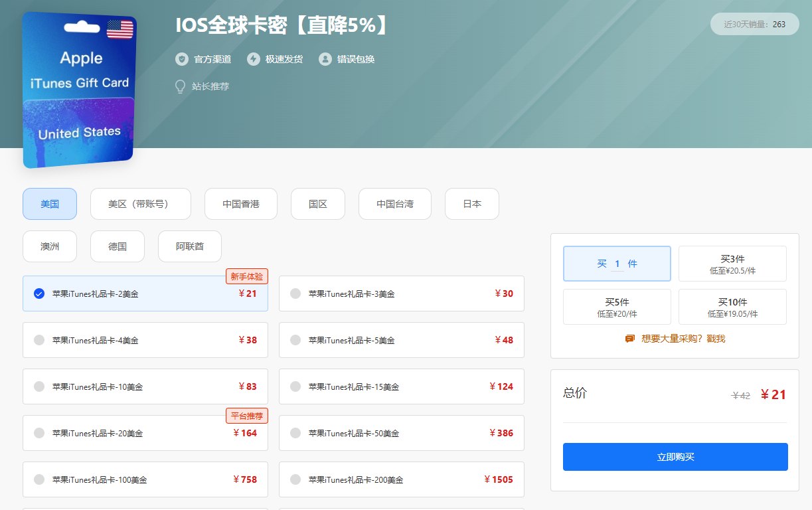Image resolution: width=812 pixels, height=510 pixels.
Task: Click the 站长推荐 label
Action: click(210, 86)
